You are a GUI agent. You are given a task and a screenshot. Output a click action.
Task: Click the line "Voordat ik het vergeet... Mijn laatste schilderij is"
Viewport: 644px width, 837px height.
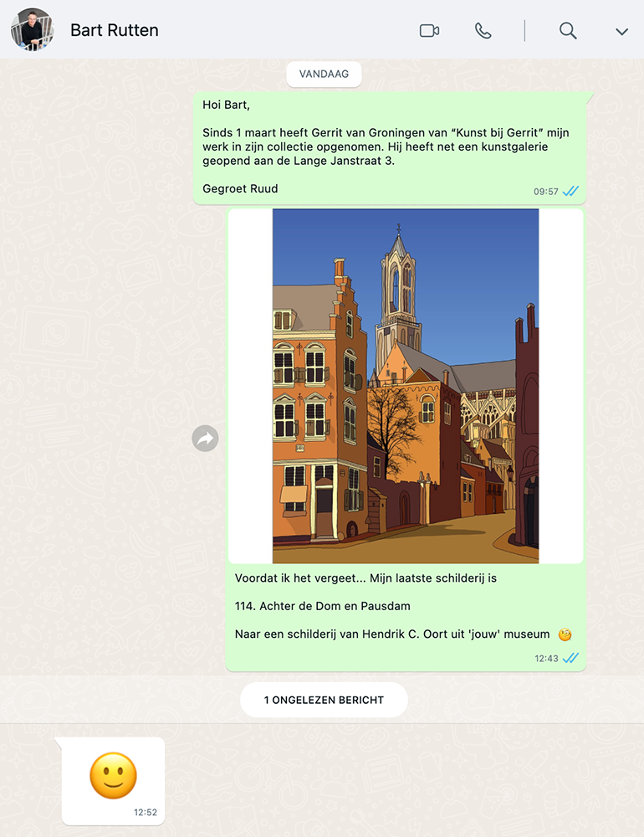click(x=365, y=578)
